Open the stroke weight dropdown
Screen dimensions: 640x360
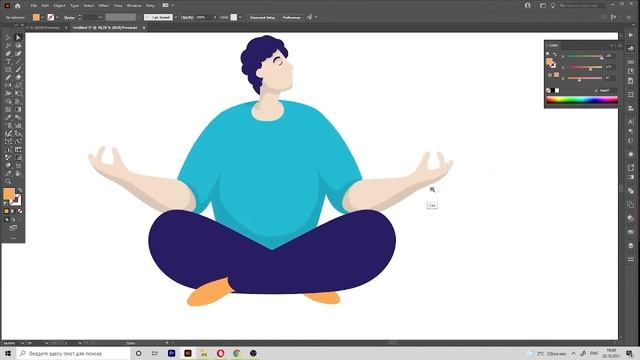(100, 17)
